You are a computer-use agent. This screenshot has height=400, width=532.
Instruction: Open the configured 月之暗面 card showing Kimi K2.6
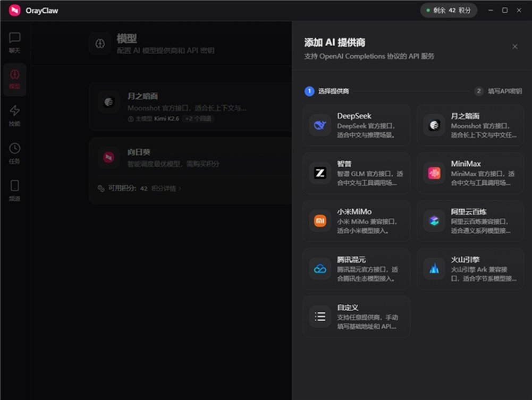[x=191, y=107]
